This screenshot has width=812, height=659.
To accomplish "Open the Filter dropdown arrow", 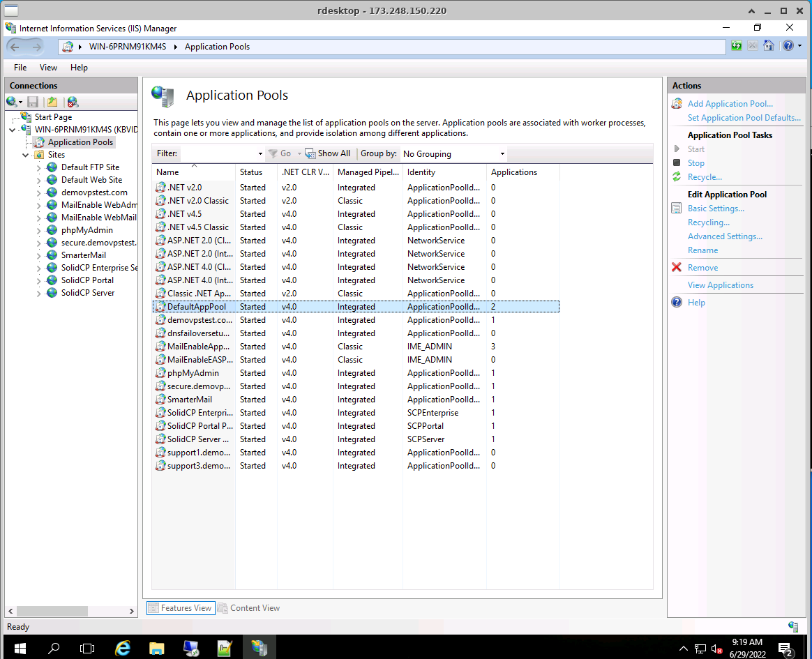I will (x=260, y=153).
